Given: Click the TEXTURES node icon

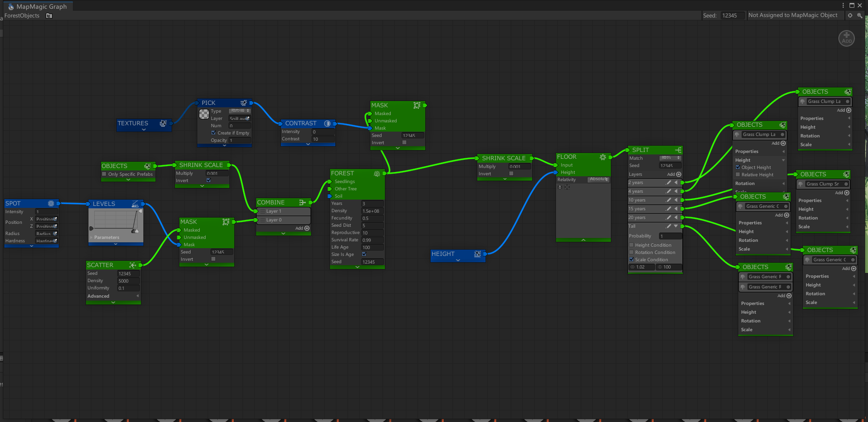Looking at the screenshot, I should pyautogui.click(x=163, y=123).
